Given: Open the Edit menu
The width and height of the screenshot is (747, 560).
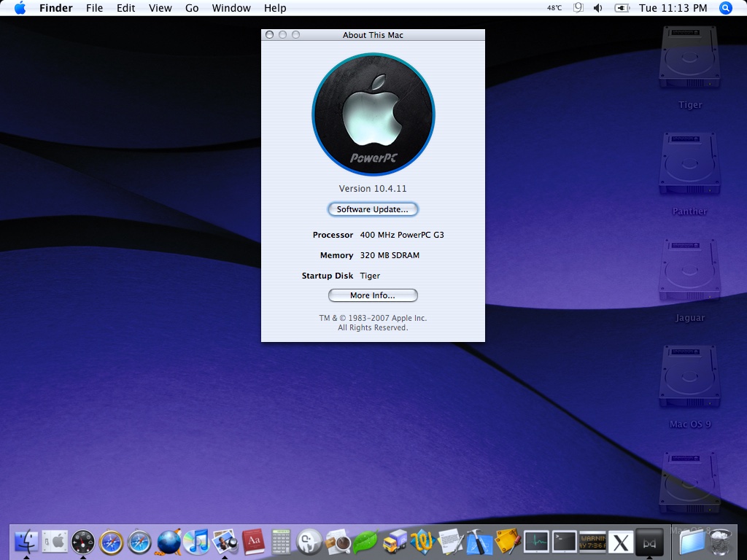Looking at the screenshot, I should [125, 8].
